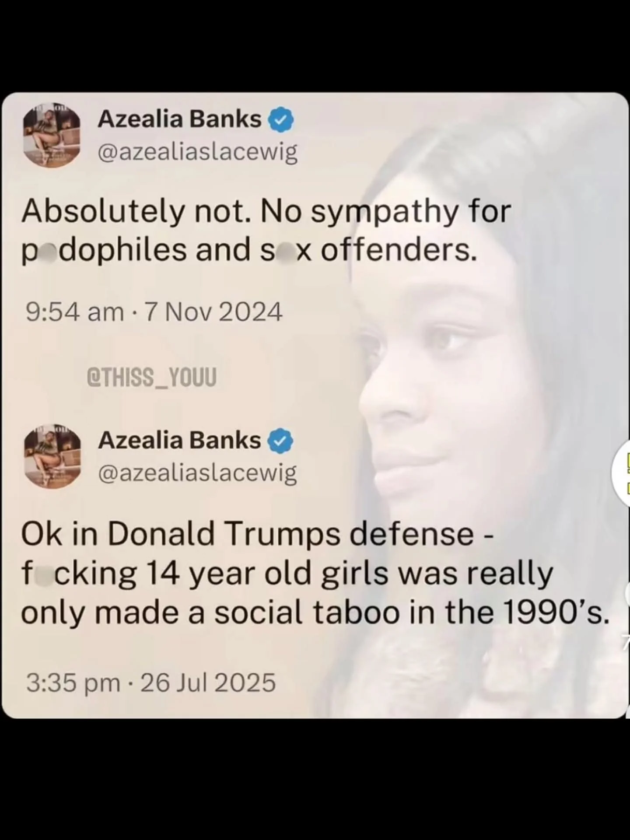
Task: Open the @azealiaslacewig handle in the top tweet
Action: pos(198,152)
